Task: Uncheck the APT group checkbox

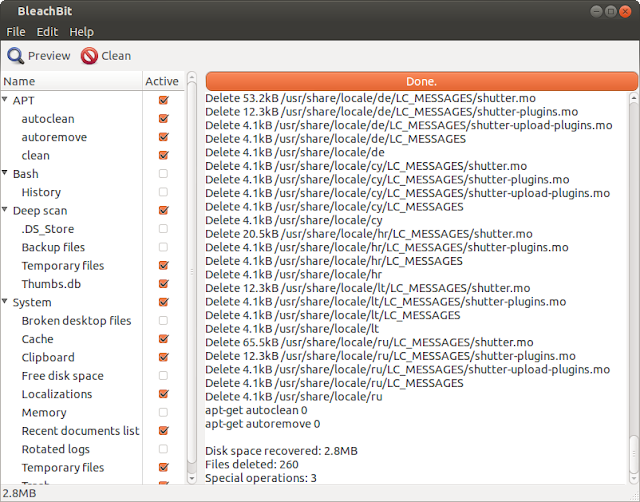Action: 163,100
